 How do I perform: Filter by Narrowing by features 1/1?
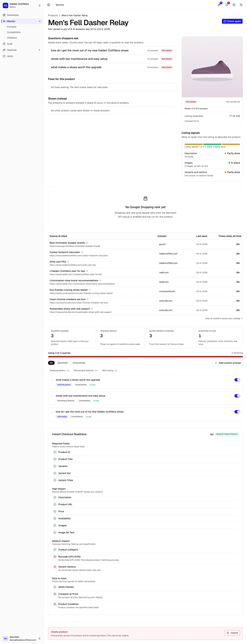click(x=86, y=370)
